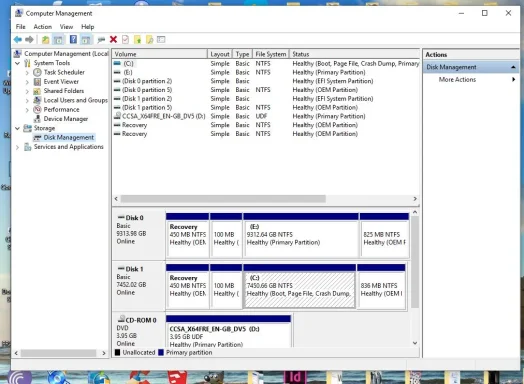Click the black Unallocated legend swatch
This screenshot has width=524, height=384.
coord(117,353)
